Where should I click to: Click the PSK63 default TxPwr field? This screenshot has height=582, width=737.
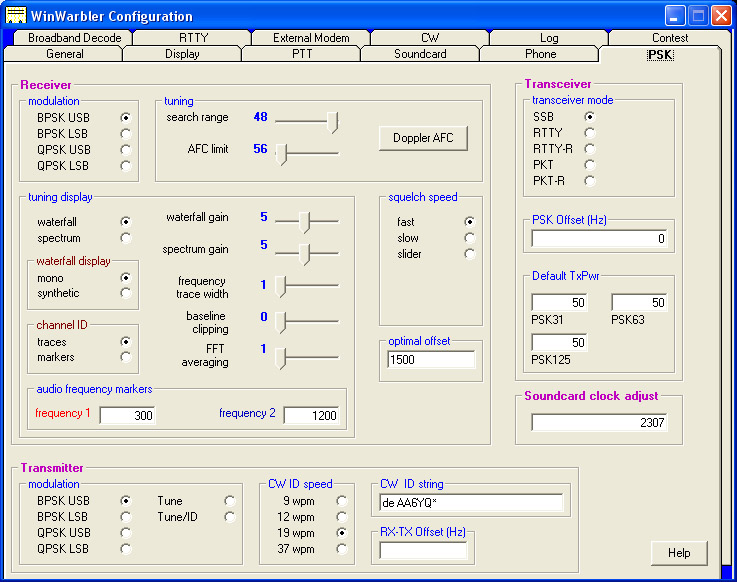(x=639, y=302)
